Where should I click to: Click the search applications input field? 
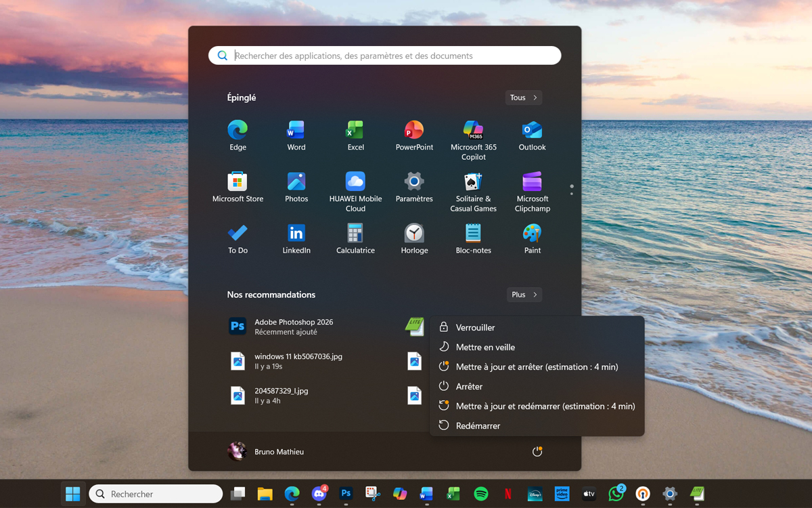(384, 56)
